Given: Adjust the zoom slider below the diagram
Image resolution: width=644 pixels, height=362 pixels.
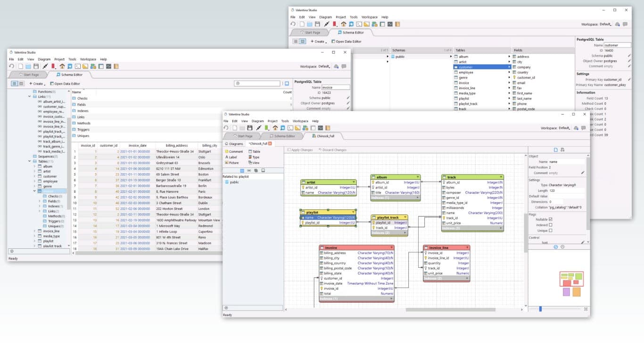Looking at the screenshot, I should coord(540,308).
